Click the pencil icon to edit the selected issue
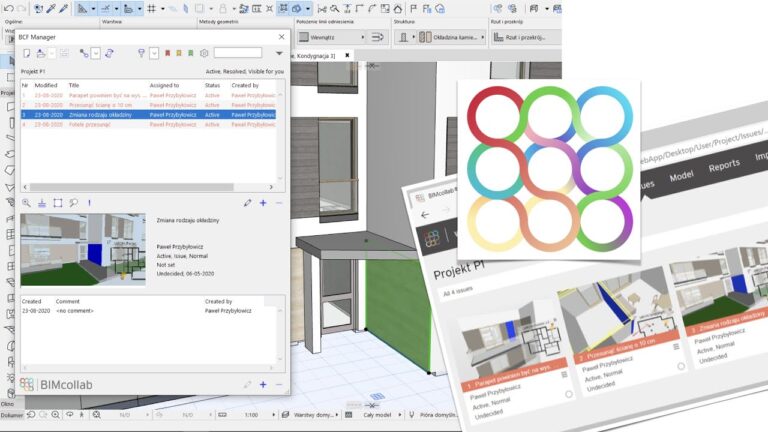 (x=246, y=202)
